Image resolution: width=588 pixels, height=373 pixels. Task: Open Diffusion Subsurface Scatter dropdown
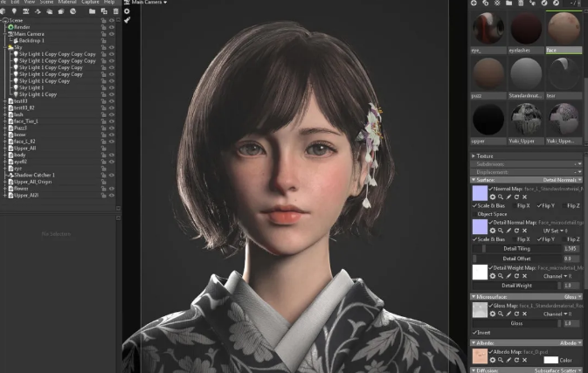(x=558, y=370)
